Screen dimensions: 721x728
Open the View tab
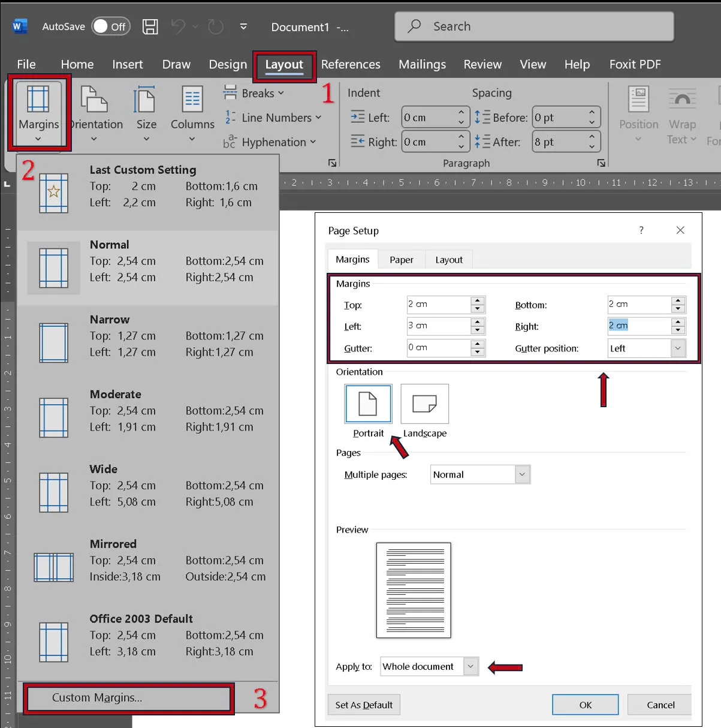pyautogui.click(x=533, y=64)
